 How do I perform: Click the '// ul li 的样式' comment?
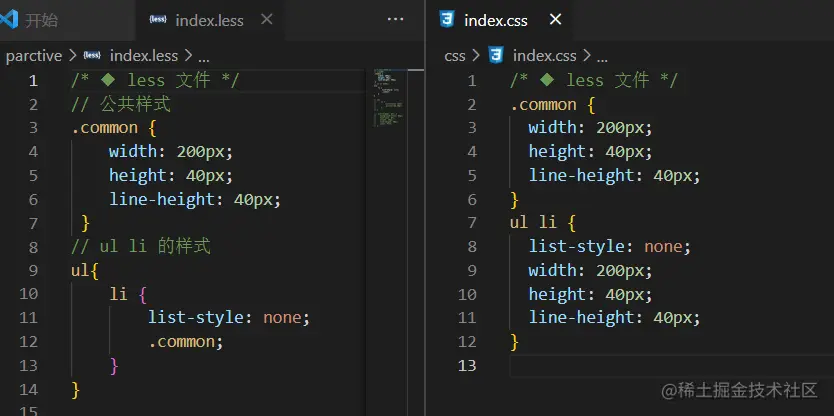(141, 247)
